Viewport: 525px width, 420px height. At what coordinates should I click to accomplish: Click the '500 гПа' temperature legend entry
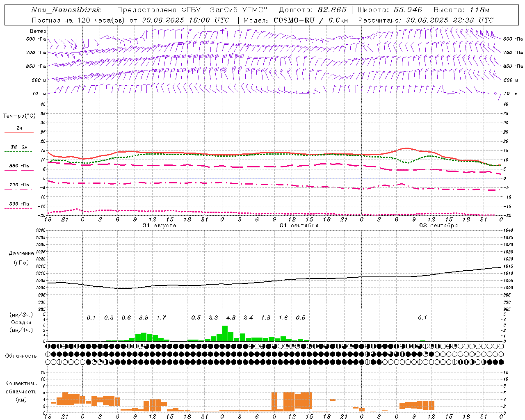19,204
